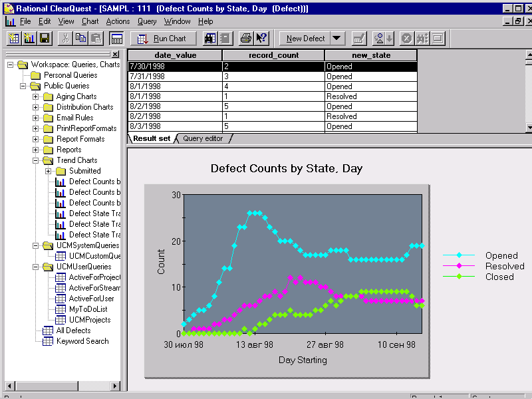The height and width of the screenshot is (399, 532).
Task: Click the dotted-grid toolbar icon
Action: (422, 39)
